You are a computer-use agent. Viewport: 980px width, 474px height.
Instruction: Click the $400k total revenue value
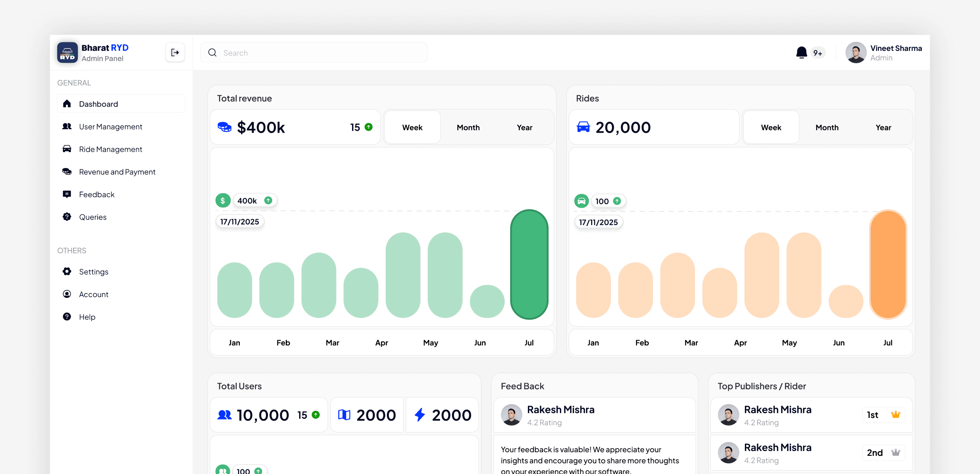click(x=261, y=127)
